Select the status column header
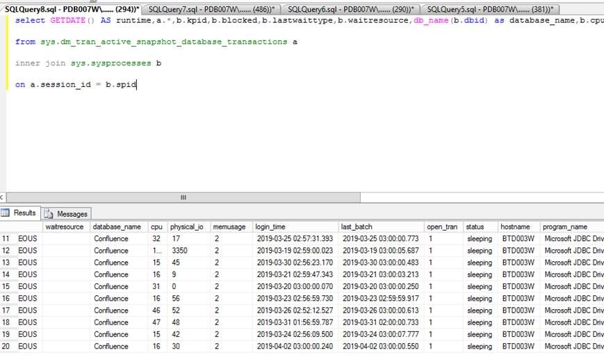This screenshot has height=364, width=604. pyautogui.click(x=481, y=227)
